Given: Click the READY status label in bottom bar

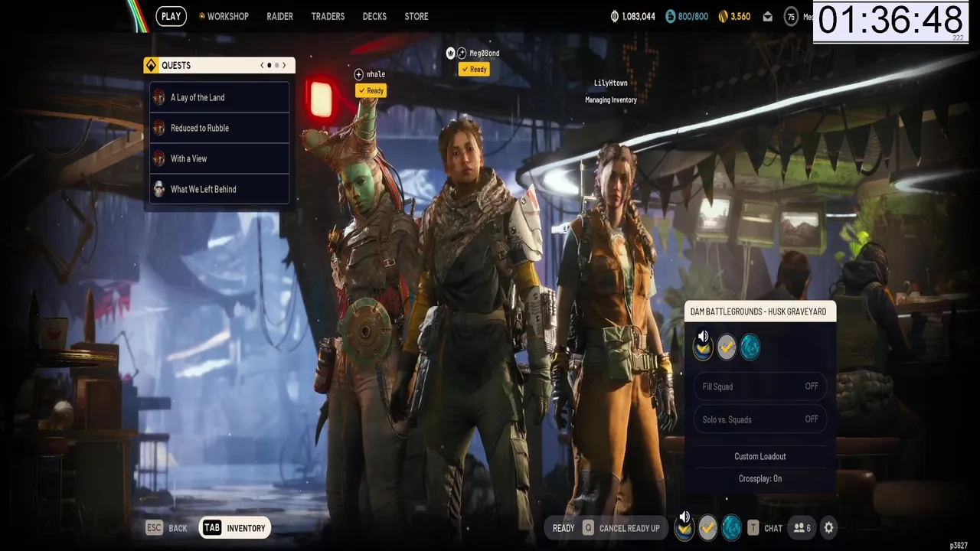Looking at the screenshot, I should pos(563,527).
